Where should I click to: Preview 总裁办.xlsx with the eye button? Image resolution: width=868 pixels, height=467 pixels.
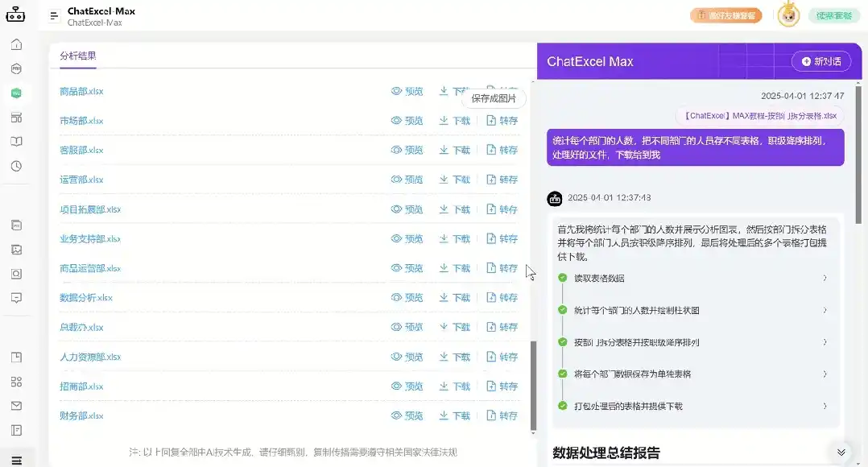coord(407,327)
